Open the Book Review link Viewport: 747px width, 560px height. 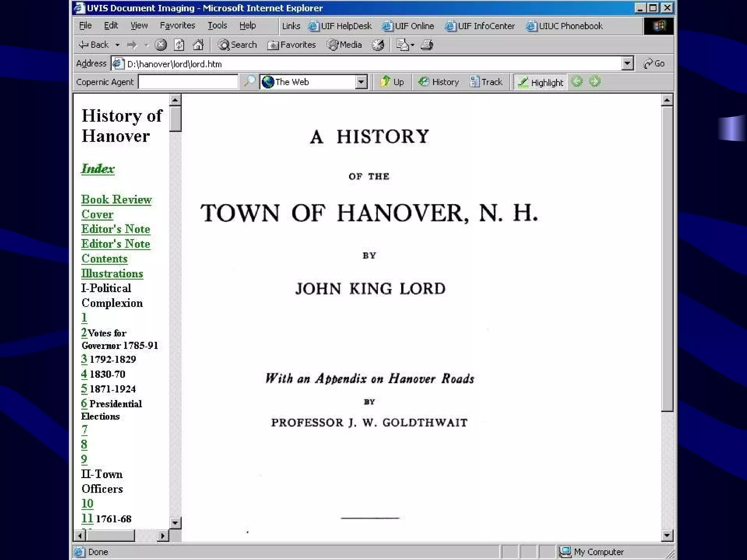pyautogui.click(x=116, y=199)
